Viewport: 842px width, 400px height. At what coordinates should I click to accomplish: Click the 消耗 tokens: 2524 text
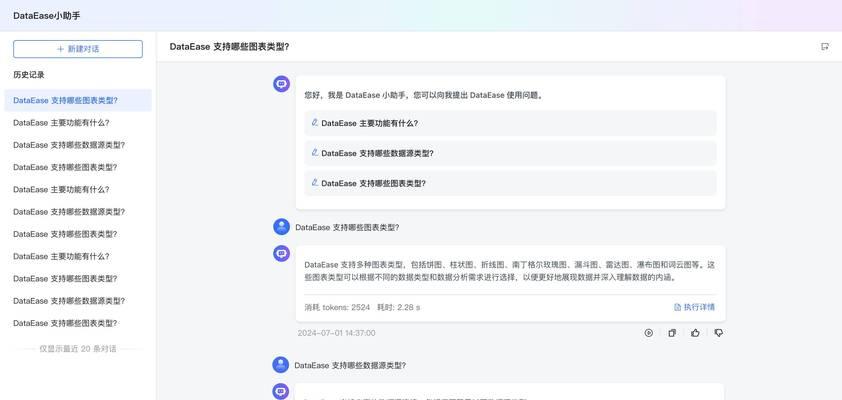point(337,307)
